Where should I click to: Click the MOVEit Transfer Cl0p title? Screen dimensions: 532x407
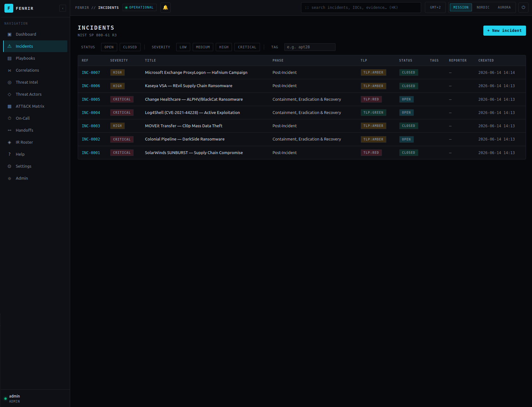point(184,126)
